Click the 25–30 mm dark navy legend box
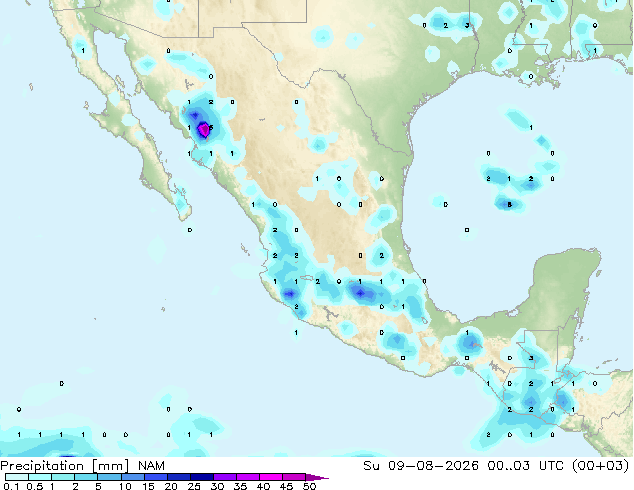This screenshot has height=490, width=634. [x=201, y=477]
